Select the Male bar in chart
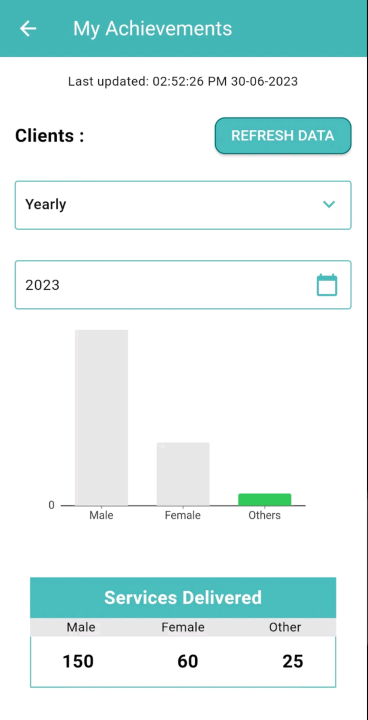Screen dimensions: 368x720 click(102, 417)
